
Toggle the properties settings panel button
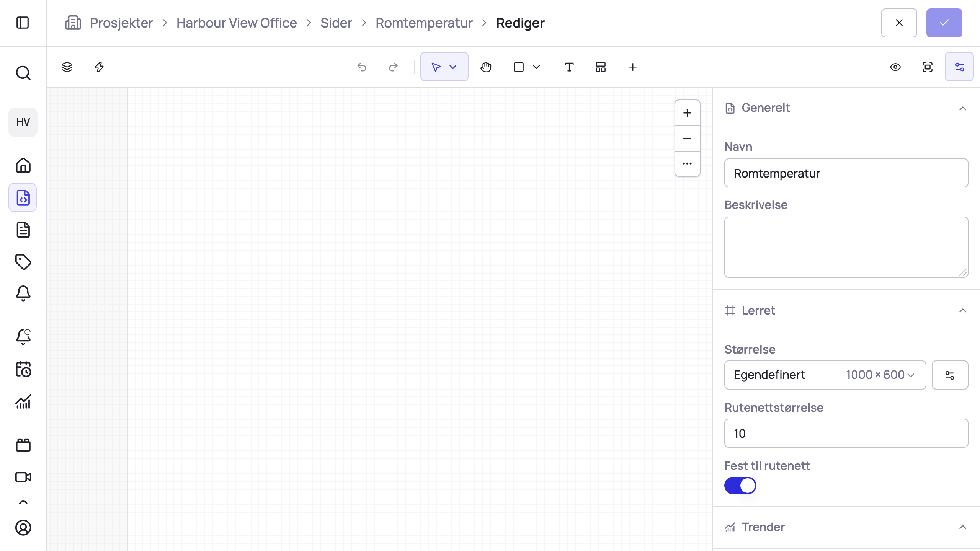click(959, 67)
